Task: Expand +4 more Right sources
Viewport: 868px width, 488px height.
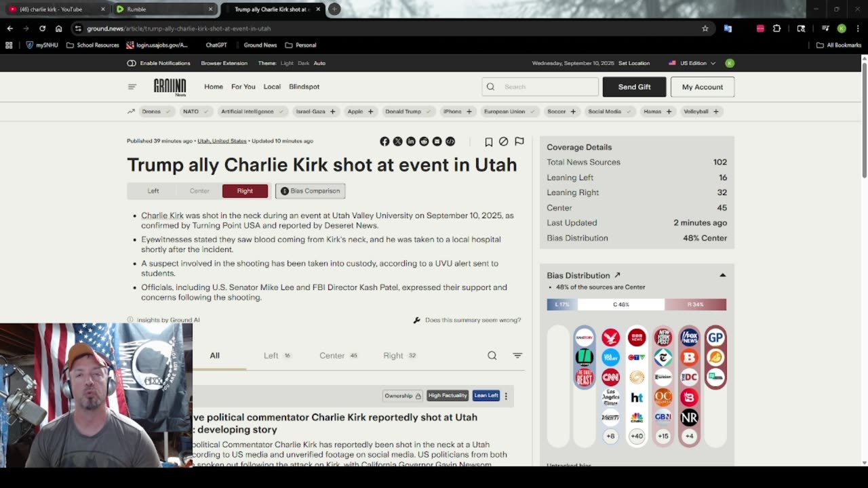Action: click(689, 436)
